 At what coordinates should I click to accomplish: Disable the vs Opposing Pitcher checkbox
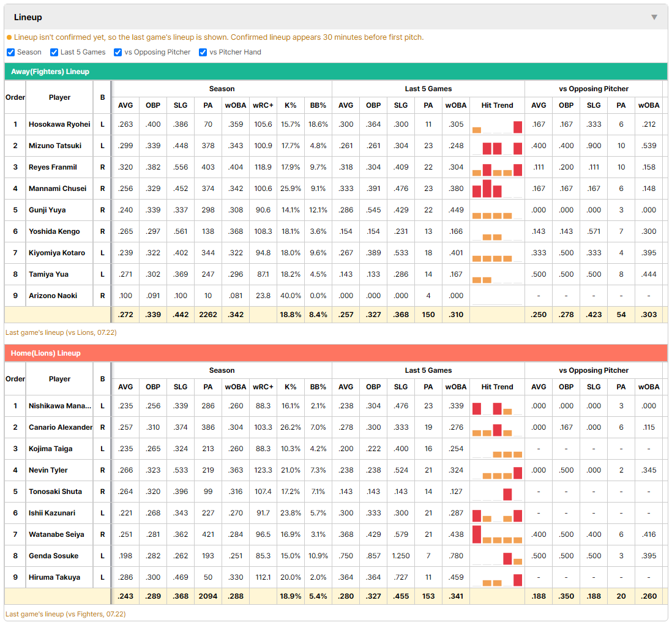point(118,52)
